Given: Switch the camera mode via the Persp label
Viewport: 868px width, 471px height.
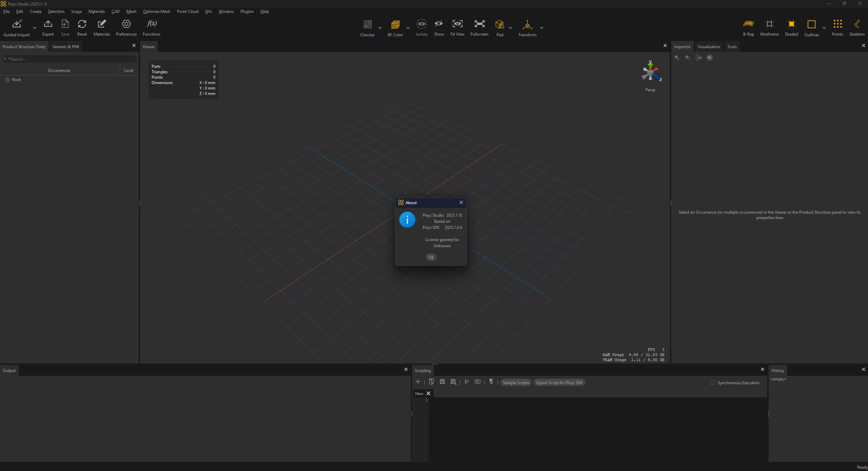Looking at the screenshot, I should pos(650,90).
